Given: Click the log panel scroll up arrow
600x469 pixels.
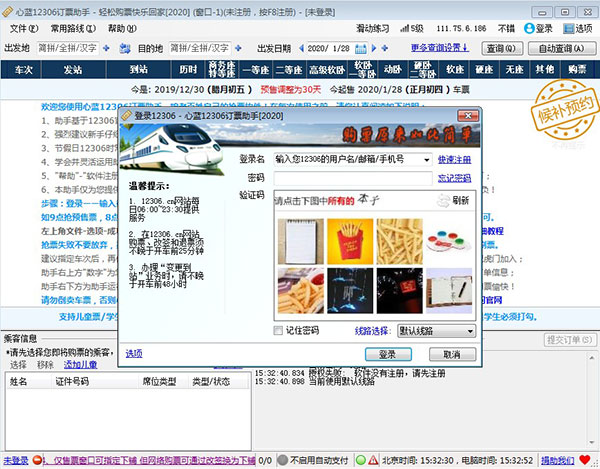Looking at the screenshot, I should (x=592, y=358).
